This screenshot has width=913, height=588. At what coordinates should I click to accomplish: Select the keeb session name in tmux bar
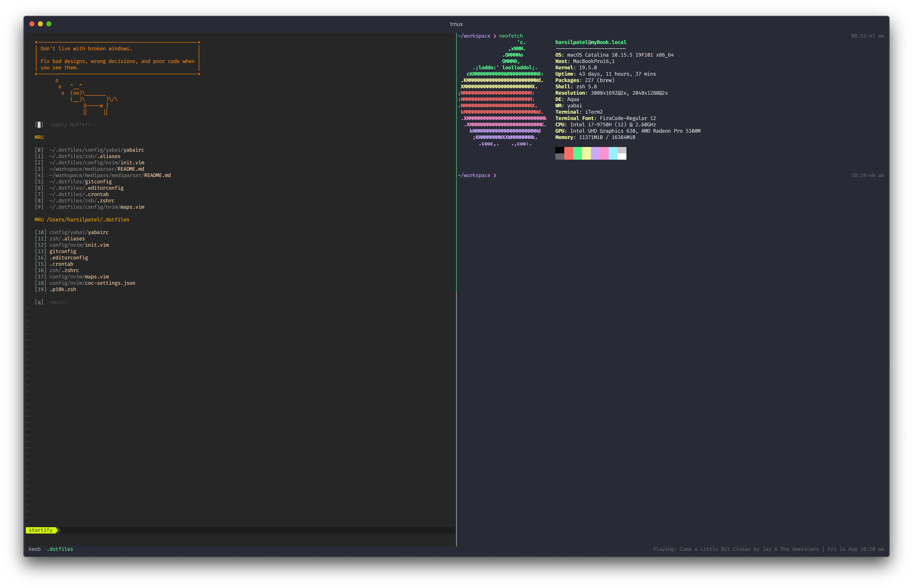pyautogui.click(x=35, y=549)
